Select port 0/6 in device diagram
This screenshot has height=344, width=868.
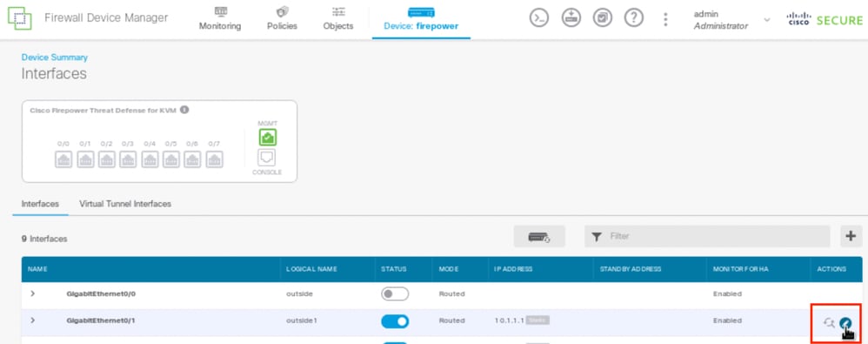[192, 159]
